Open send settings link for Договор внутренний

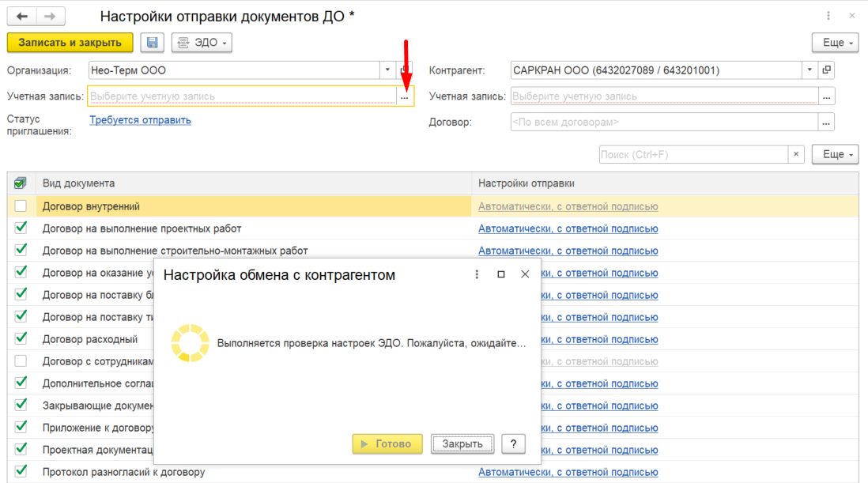(568, 206)
